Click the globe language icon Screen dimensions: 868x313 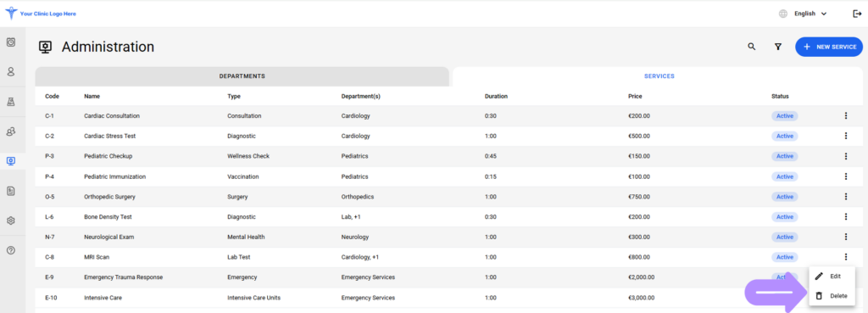(782, 14)
